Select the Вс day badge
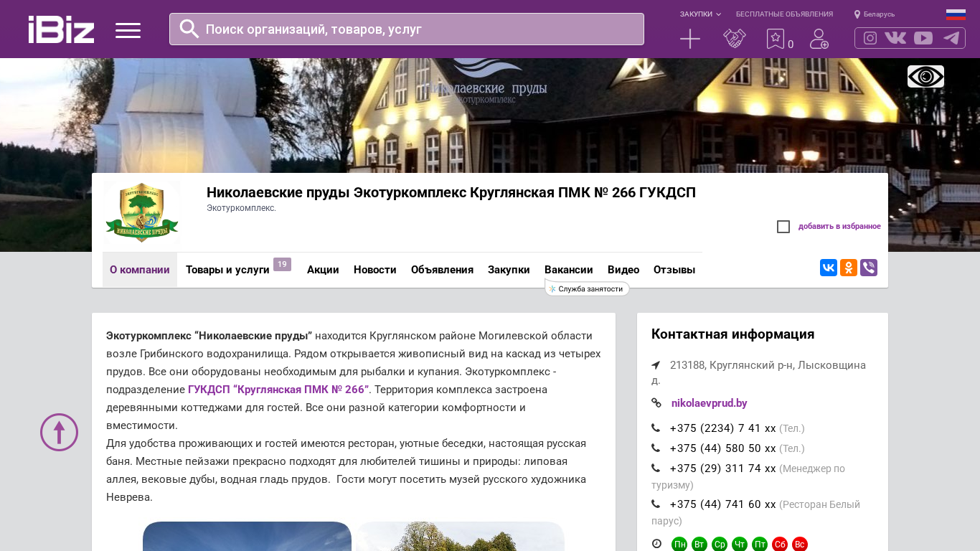 point(800,545)
